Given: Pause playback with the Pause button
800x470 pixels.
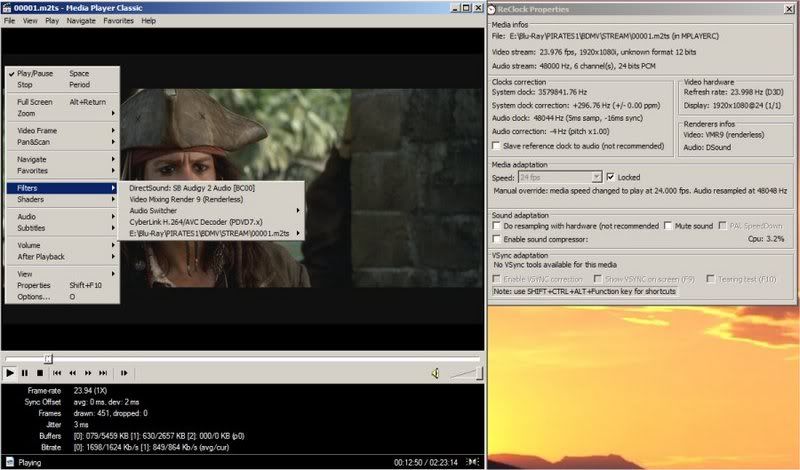Looking at the screenshot, I should click(x=24, y=373).
